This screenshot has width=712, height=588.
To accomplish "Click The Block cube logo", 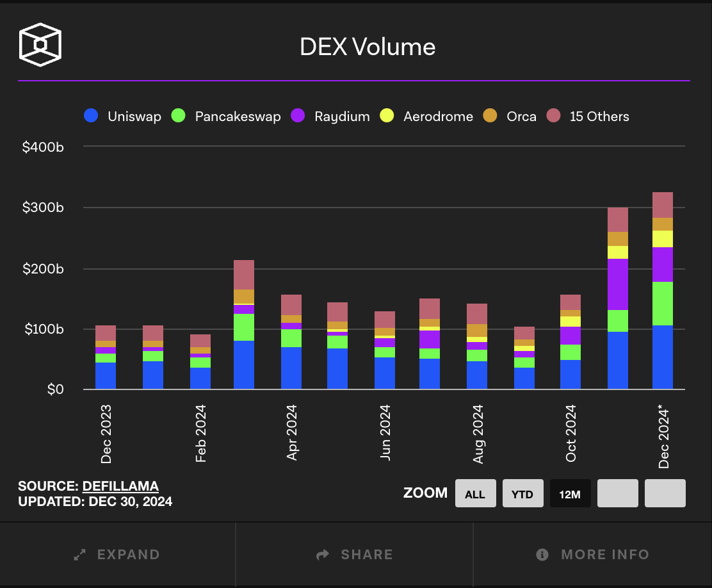I will [x=40, y=45].
